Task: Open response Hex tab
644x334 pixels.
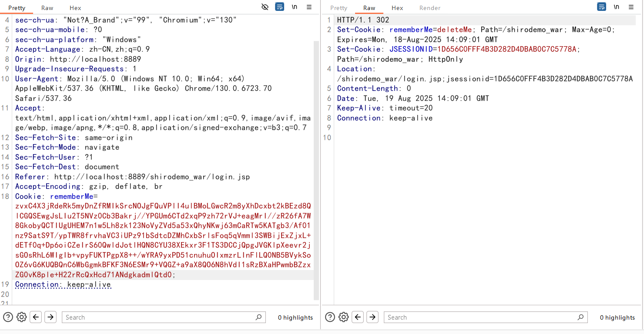Action: pos(397,8)
